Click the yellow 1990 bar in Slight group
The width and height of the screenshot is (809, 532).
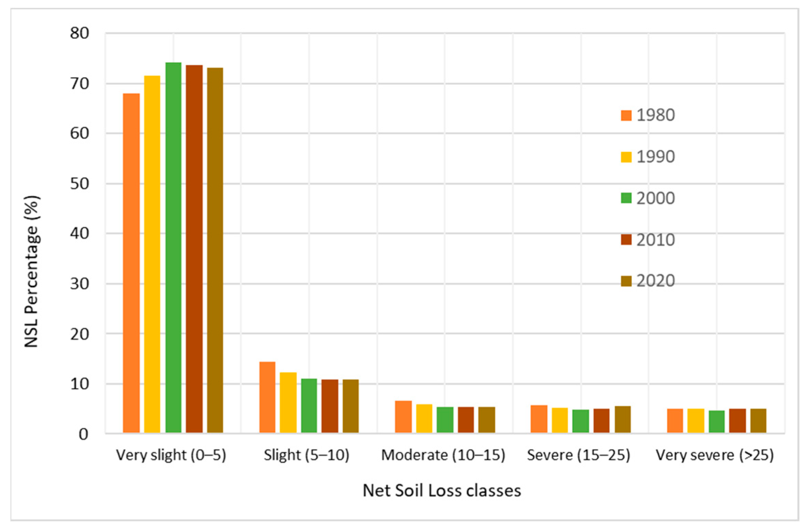[x=288, y=402]
